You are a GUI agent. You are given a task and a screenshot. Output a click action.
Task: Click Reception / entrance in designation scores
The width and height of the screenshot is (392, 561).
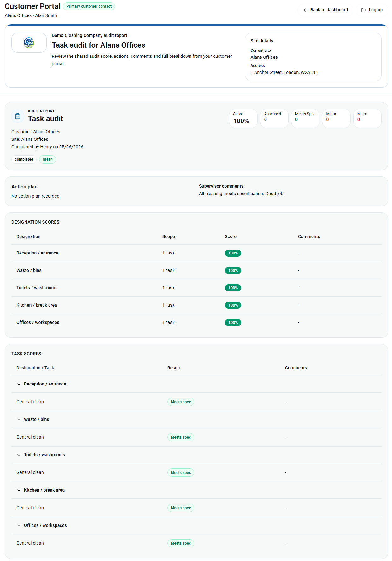[x=37, y=253]
